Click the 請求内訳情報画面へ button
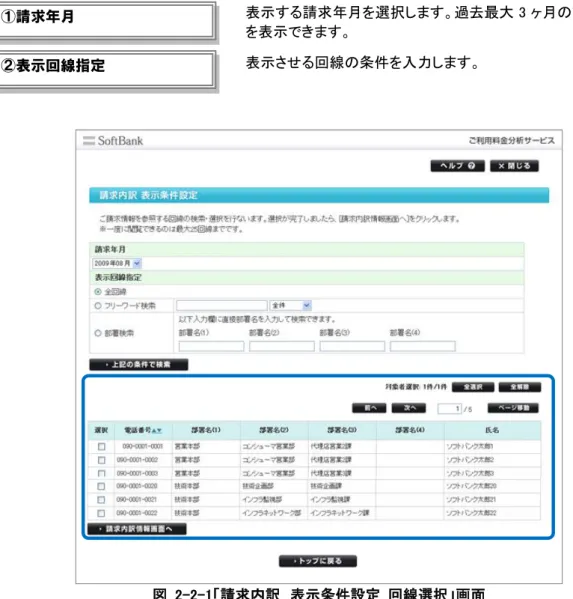The width and height of the screenshot is (573, 599). click(x=137, y=529)
